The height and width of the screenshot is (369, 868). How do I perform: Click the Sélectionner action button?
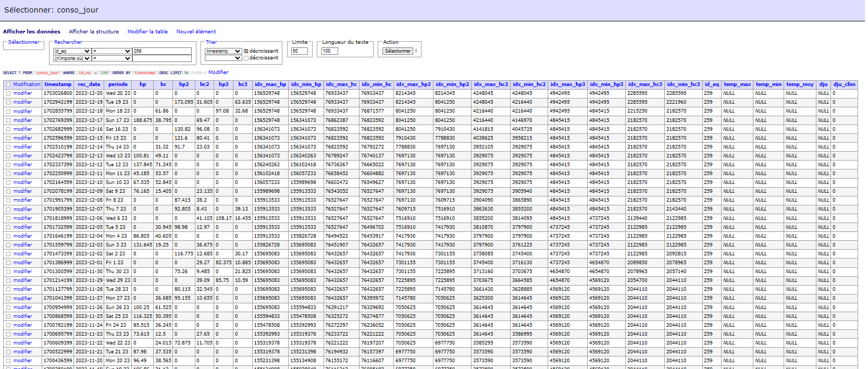tap(398, 51)
